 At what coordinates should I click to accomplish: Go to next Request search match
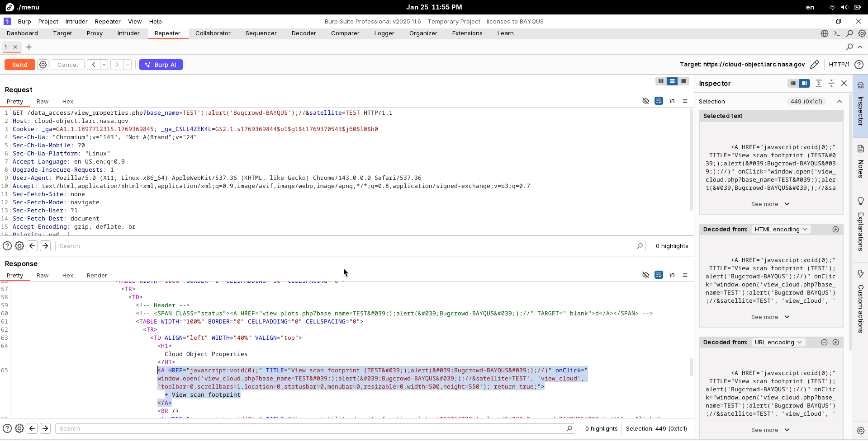[x=45, y=246]
